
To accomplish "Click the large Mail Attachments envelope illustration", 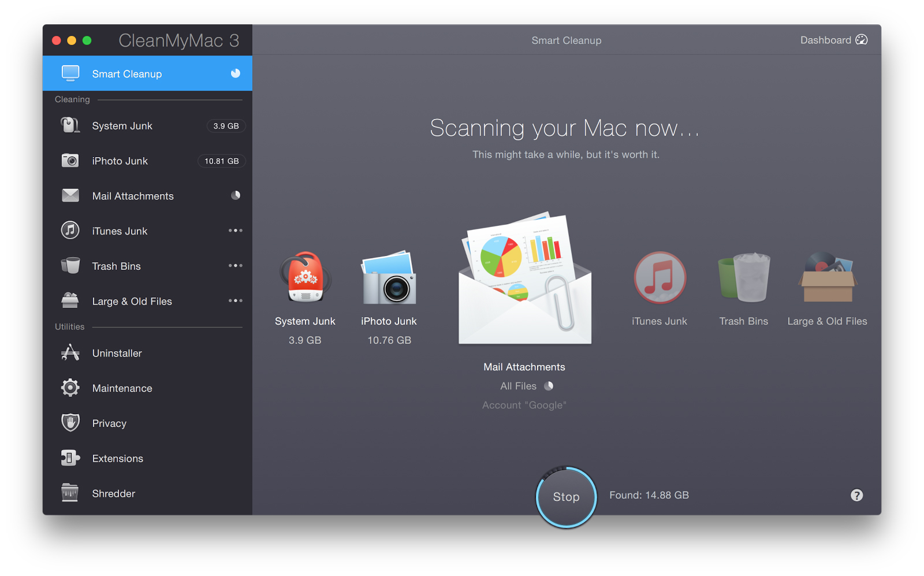I will click(524, 278).
